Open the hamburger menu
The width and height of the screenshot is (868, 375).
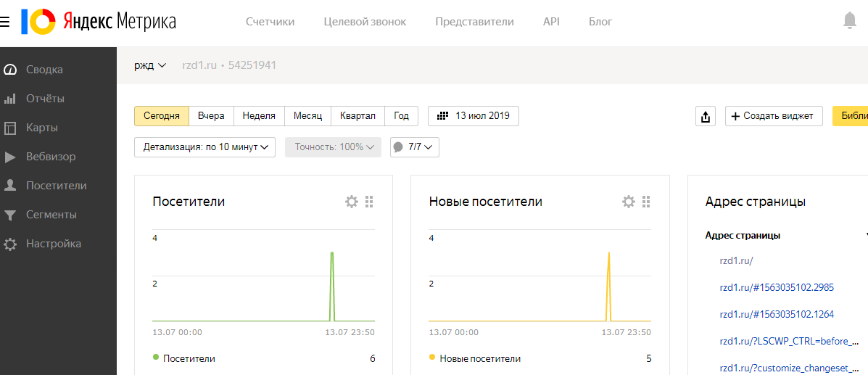(x=4, y=22)
